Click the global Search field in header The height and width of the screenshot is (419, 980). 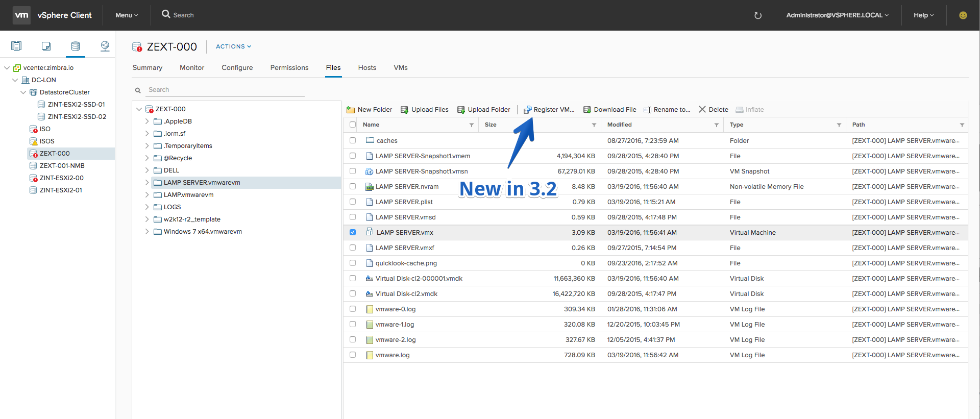[184, 15]
